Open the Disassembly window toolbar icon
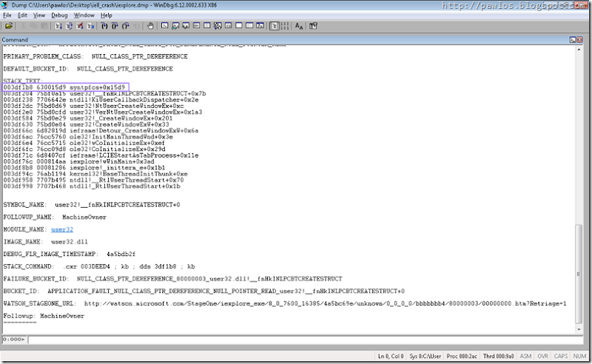The height and width of the screenshot is (364, 592). coord(229,26)
